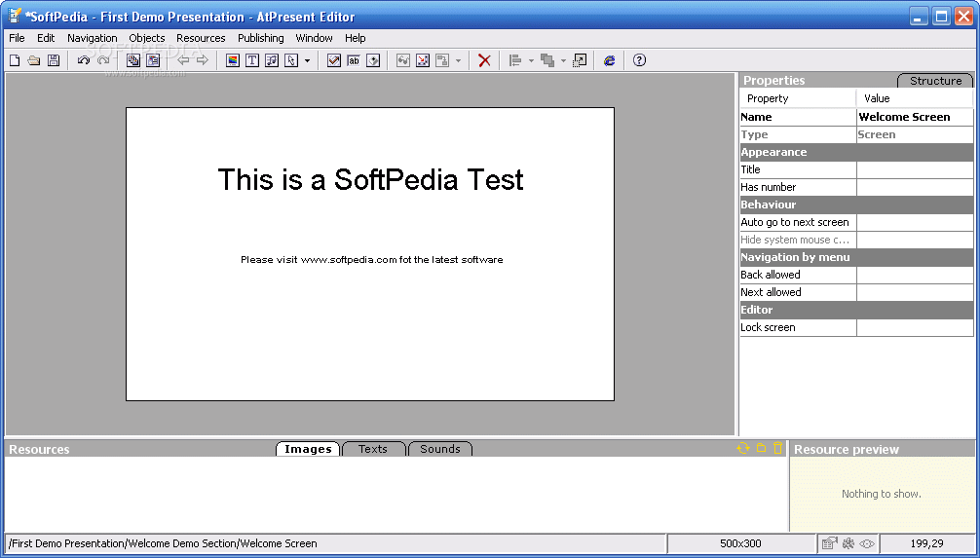Toggle 'Auto go to next screen' value
The width and height of the screenshot is (980, 558).
915,222
